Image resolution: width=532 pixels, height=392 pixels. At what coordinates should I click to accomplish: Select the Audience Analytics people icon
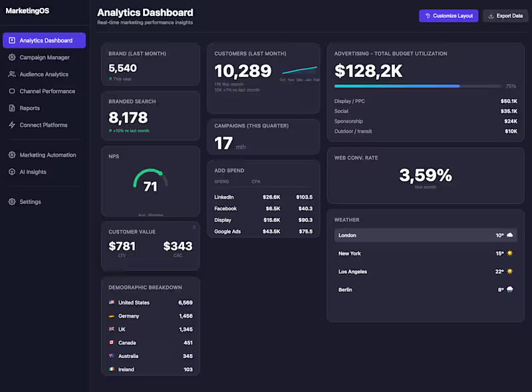[x=12, y=74]
